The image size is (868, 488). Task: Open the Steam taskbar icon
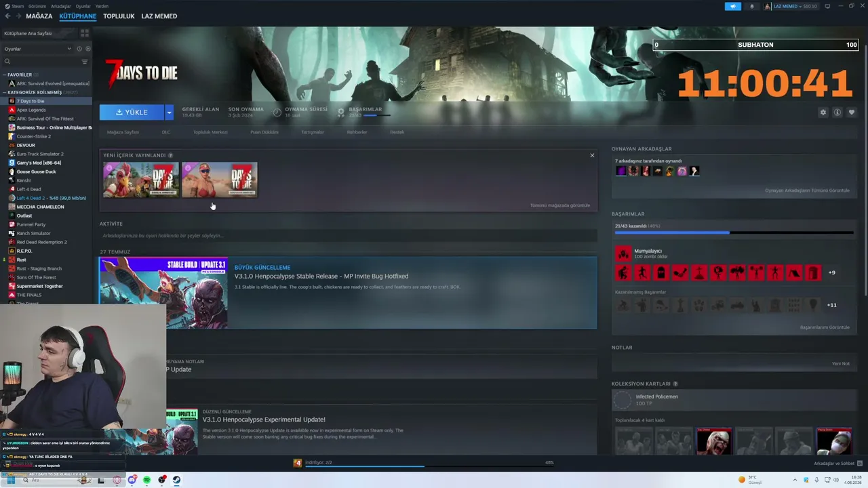[176, 480]
